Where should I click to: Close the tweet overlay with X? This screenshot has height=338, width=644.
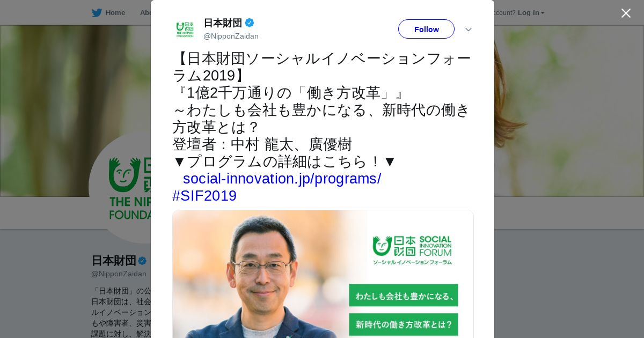(x=626, y=13)
